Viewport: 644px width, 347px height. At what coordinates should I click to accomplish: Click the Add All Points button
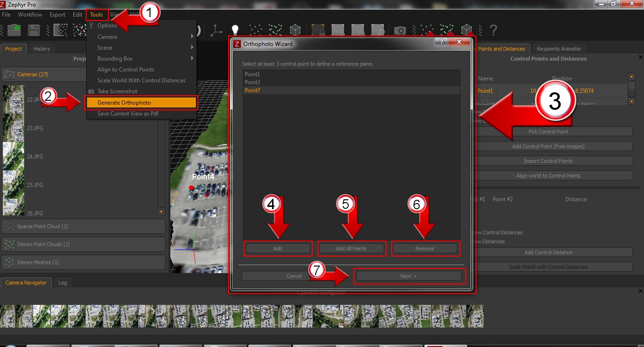coord(351,249)
